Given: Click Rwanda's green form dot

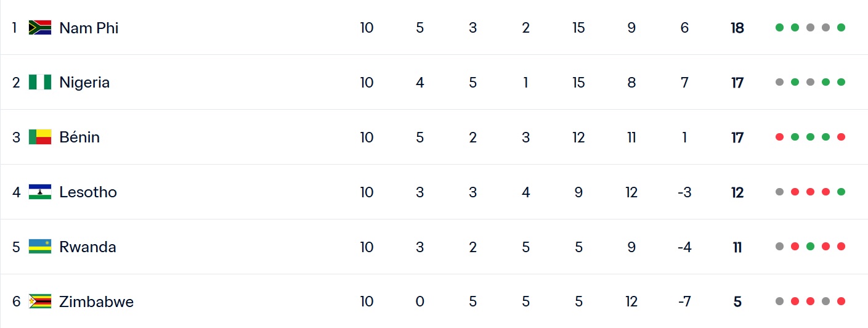Looking at the screenshot, I should 811,247.
